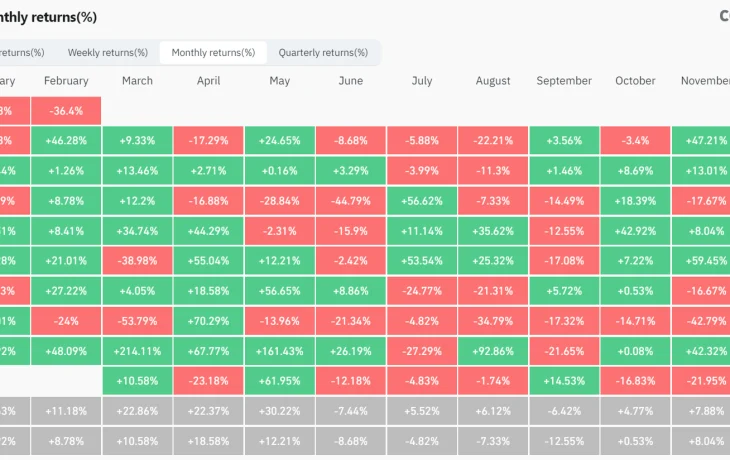Image resolution: width=730 pixels, height=460 pixels.
Task: Click the February column header
Action: pyautogui.click(x=66, y=81)
